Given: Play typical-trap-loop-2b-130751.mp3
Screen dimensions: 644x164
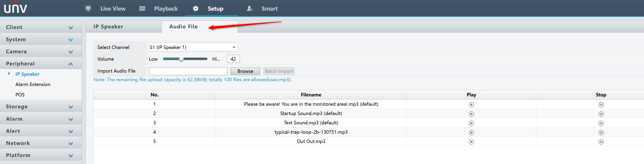Looking at the screenshot, I should pyautogui.click(x=471, y=132).
